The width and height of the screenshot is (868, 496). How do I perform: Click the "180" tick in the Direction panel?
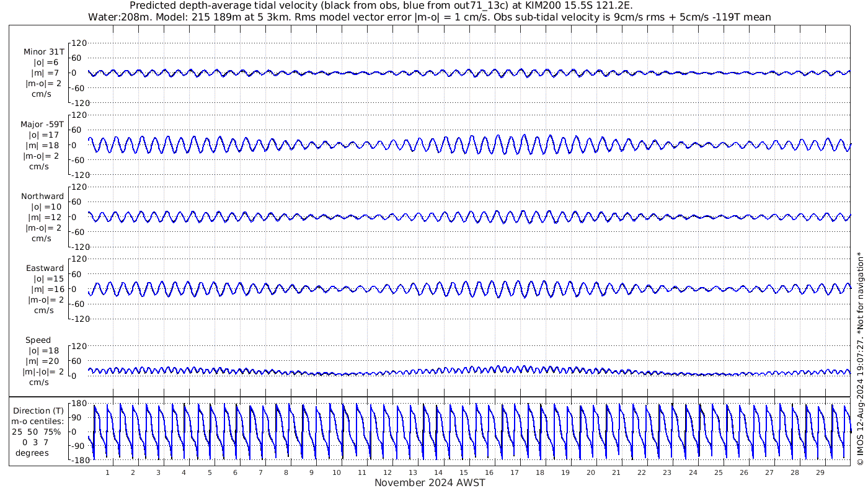coord(77,404)
